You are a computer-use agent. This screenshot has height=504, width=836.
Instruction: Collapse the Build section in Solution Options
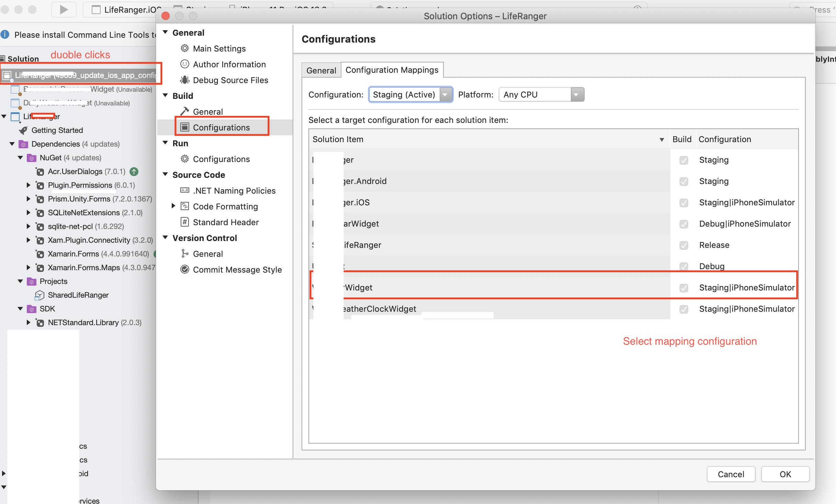click(166, 95)
